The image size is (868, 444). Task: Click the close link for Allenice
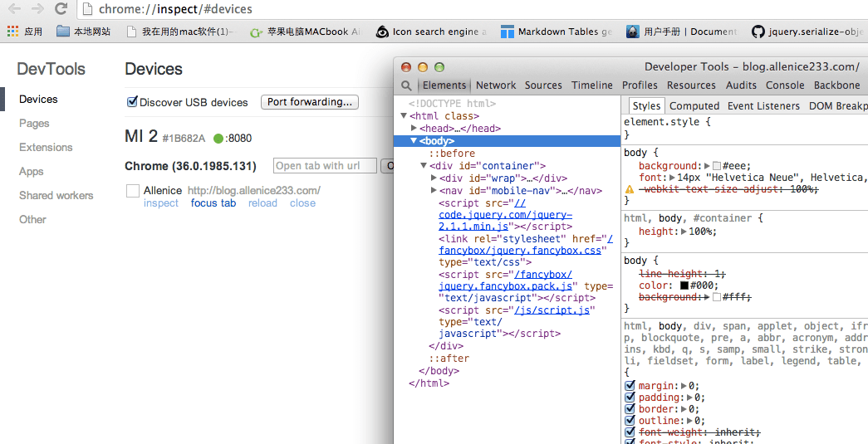tap(303, 203)
